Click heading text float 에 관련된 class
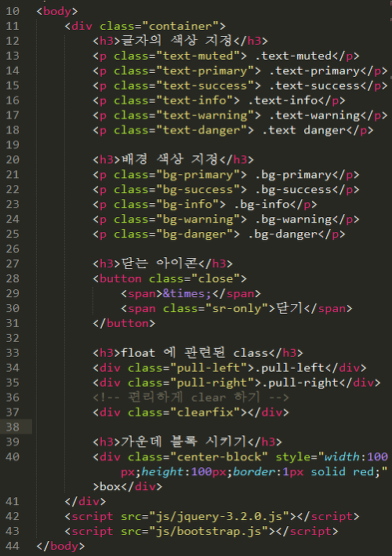The image size is (392, 556). pyautogui.click(x=194, y=353)
